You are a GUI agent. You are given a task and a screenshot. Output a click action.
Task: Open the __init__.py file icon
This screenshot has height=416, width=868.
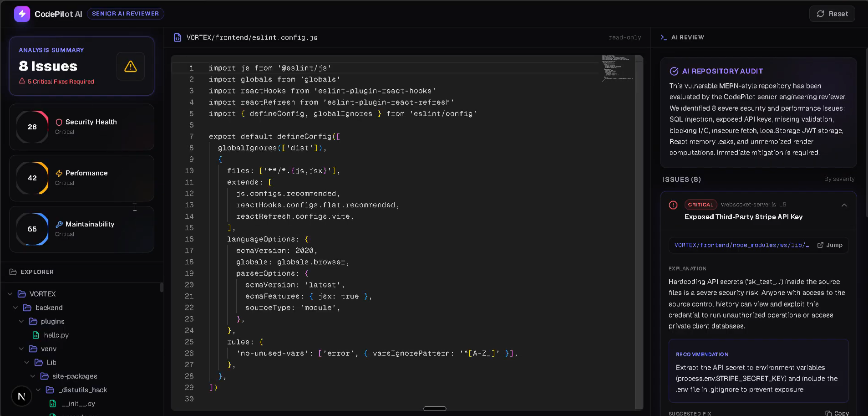[53, 403]
